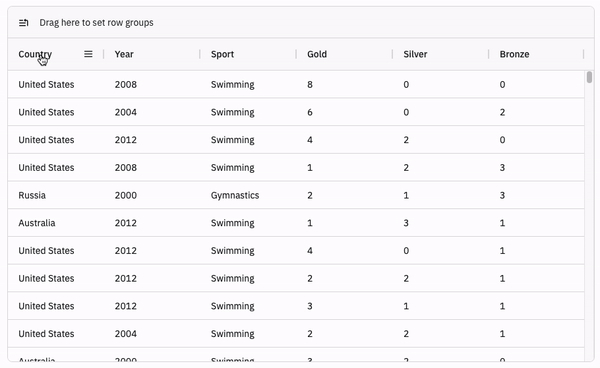Click Swimming in the row with Gold 8
This screenshot has height=368, width=600.
[x=233, y=84]
